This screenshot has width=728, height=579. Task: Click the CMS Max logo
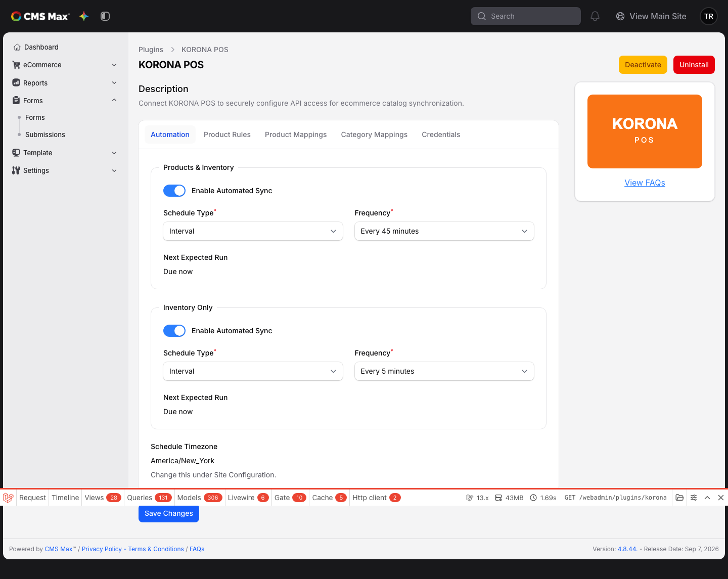click(40, 16)
